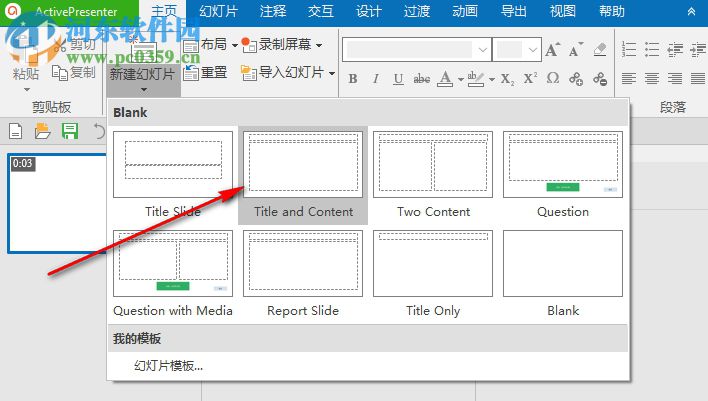Select Title Only layout

(x=433, y=274)
